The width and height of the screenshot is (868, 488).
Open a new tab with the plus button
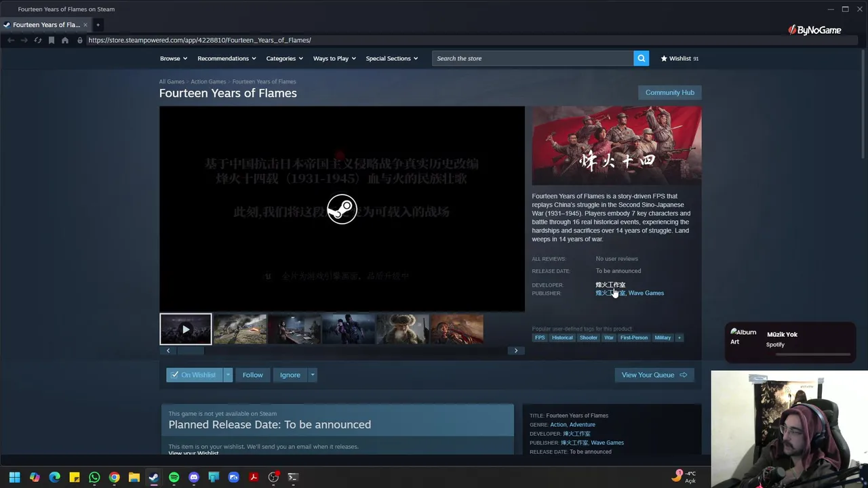(x=98, y=25)
